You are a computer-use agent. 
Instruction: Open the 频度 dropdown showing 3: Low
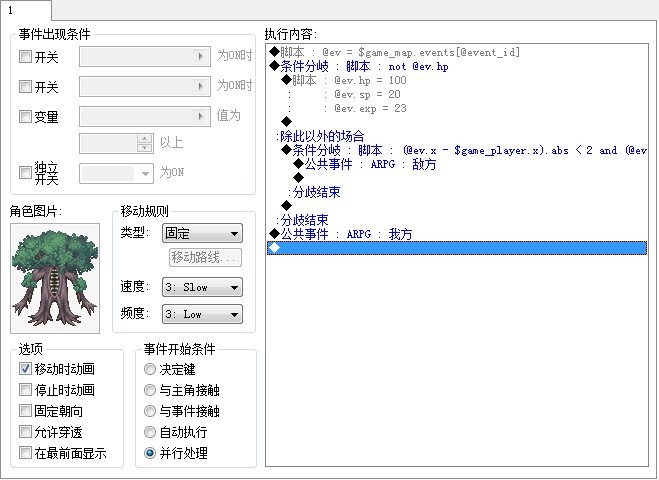tap(202, 314)
